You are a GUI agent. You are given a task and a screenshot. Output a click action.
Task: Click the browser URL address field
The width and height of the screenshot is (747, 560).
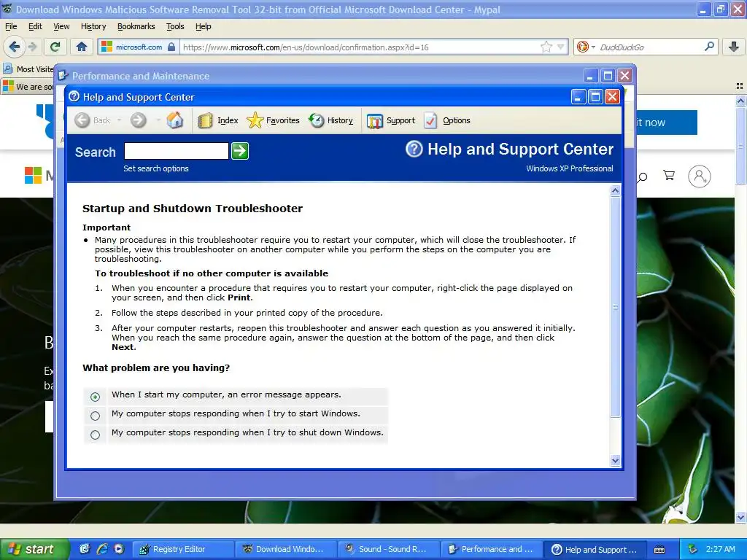pyautogui.click(x=360, y=47)
